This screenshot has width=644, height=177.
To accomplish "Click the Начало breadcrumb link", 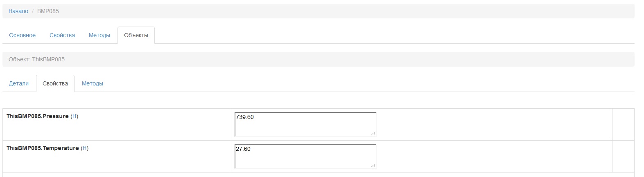I will coord(18,11).
